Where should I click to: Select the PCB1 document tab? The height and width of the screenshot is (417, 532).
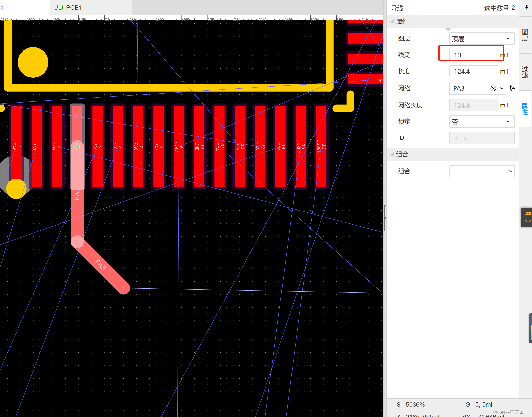[74, 7]
